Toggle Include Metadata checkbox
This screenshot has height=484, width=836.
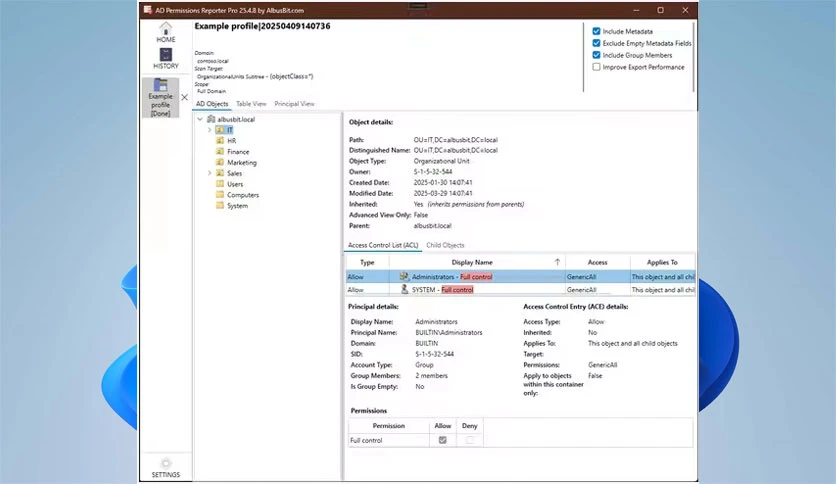click(597, 31)
